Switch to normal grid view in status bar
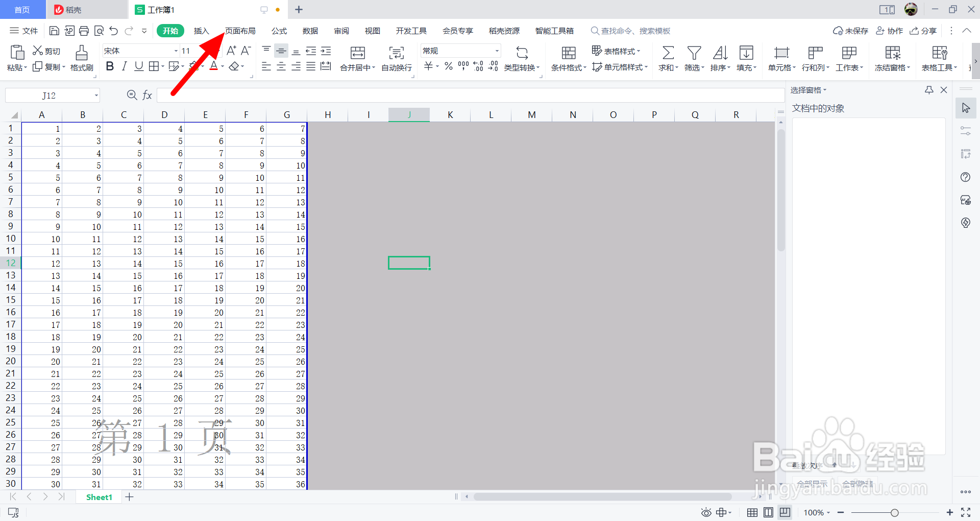The width and height of the screenshot is (980, 521). tap(752, 512)
